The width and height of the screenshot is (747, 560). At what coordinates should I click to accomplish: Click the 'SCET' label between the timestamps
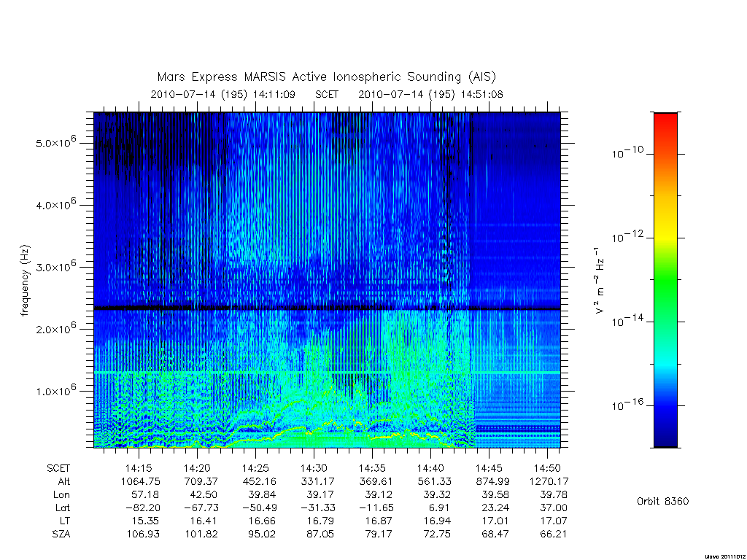click(x=327, y=94)
